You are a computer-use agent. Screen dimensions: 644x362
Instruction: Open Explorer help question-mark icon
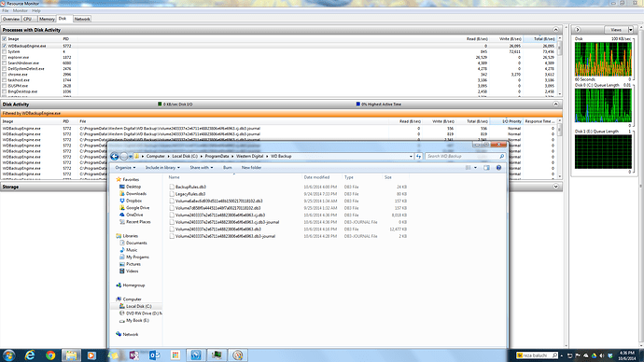click(x=498, y=168)
